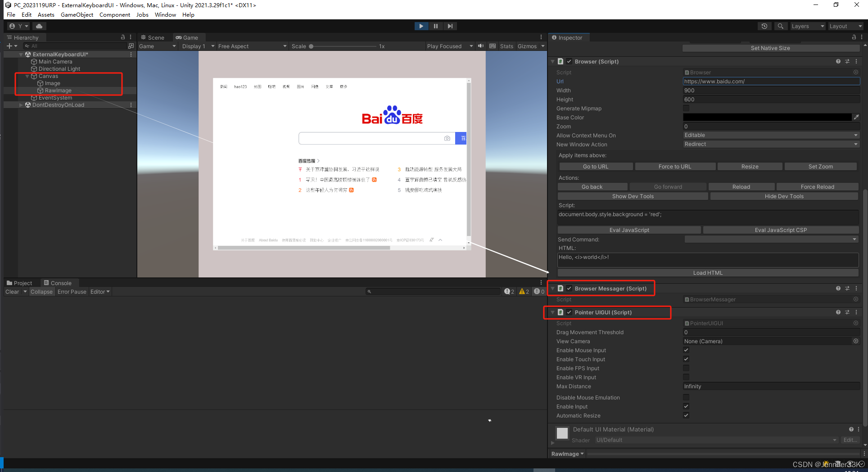Open the object picker for View Camera
868x472 pixels.
pos(855,341)
